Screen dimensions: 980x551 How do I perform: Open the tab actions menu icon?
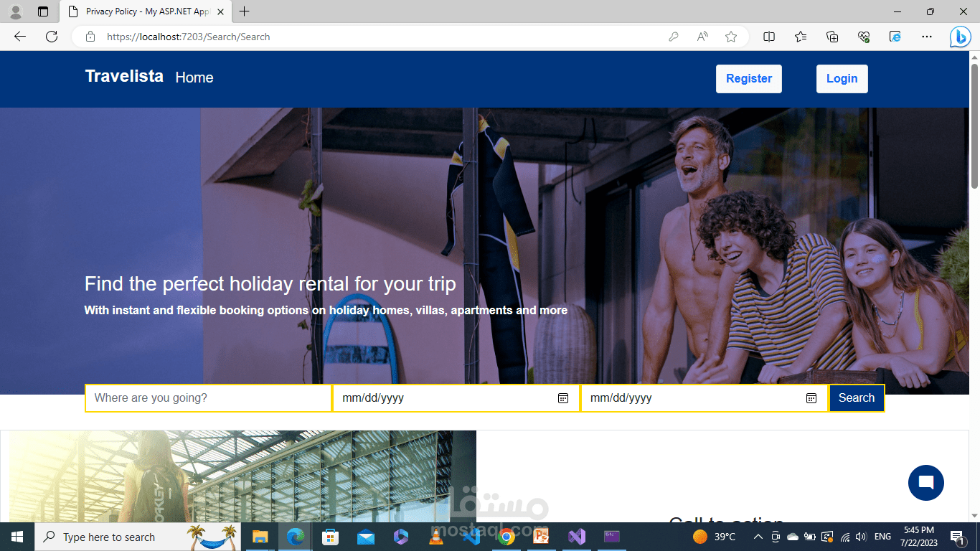click(x=43, y=11)
